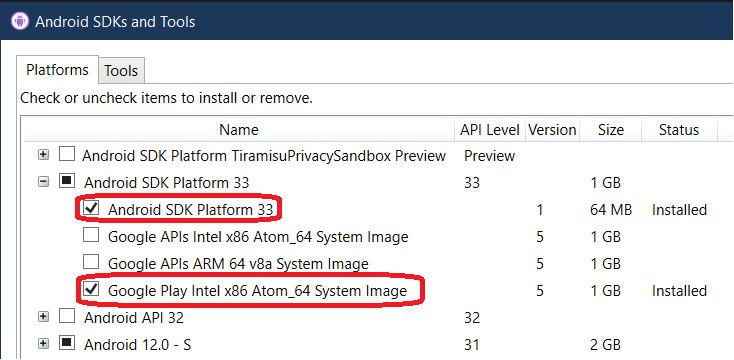Viewport: 734px width, 360px height.
Task: Expand the TiramisuPrivacySandbox Preview node
Action: pyautogui.click(x=44, y=154)
